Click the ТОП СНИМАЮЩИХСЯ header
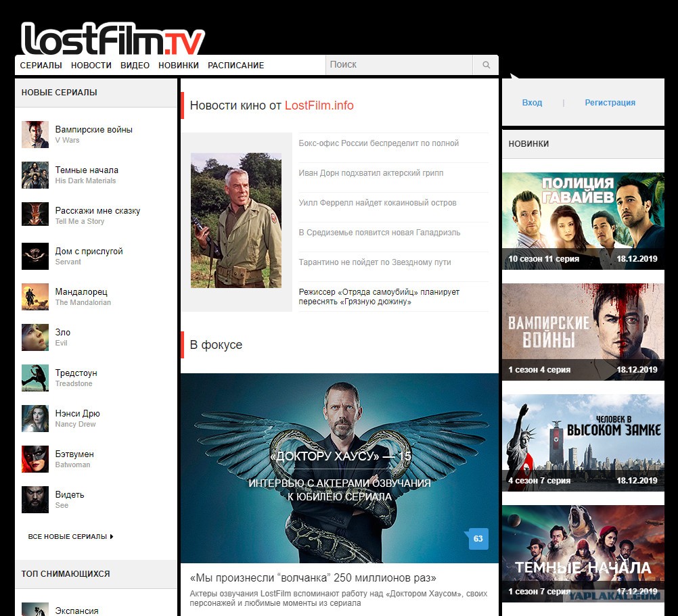This screenshot has width=678, height=616. (66, 573)
